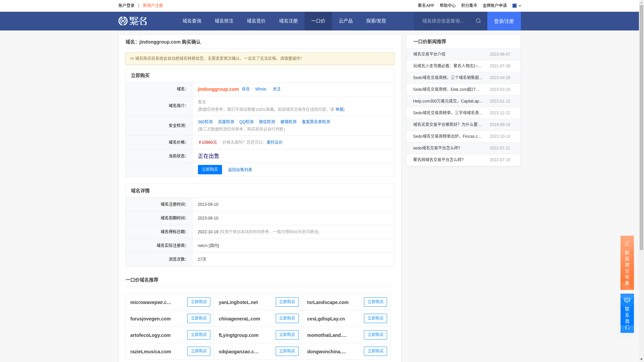
Task: Select the blue theme color swatch
Action: 514,6
